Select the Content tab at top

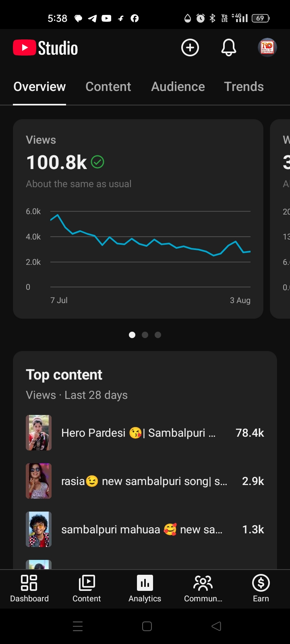pyautogui.click(x=108, y=87)
